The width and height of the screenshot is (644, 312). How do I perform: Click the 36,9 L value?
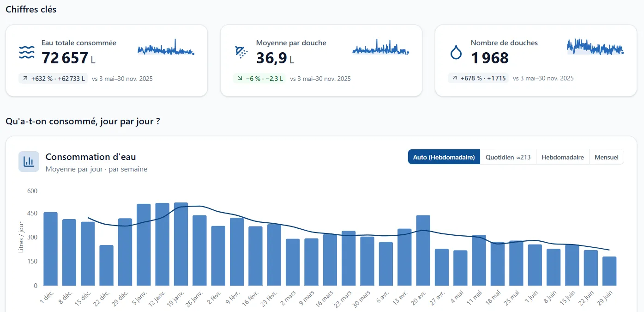point(275,58)
